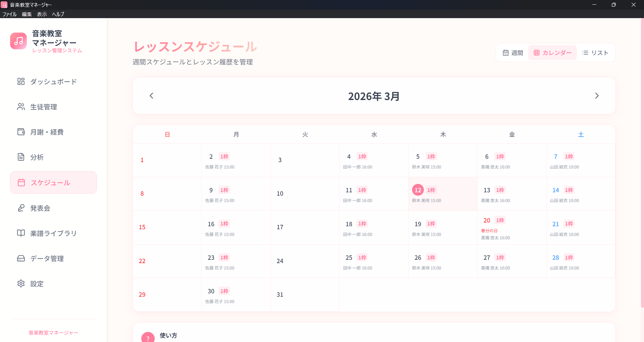The height and width of the screenshot is (342, 644).
Task: Open 佐藤花子's lesson on March 2
Action: coord(220,167)
